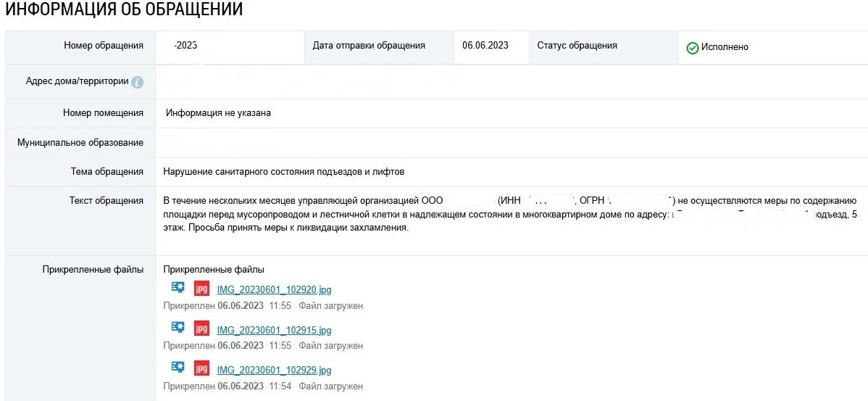Click the Дата отправки обращения label

369,46
